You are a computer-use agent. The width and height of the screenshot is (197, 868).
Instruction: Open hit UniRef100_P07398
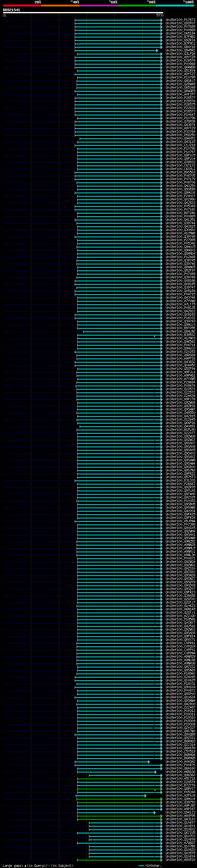coord(180,524)
